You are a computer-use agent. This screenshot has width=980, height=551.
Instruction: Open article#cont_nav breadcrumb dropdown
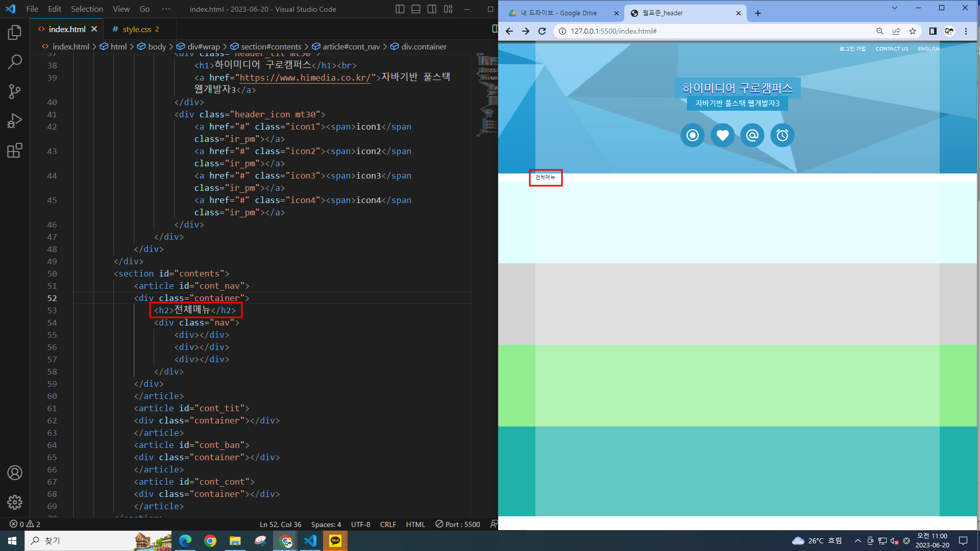[351, 46]
